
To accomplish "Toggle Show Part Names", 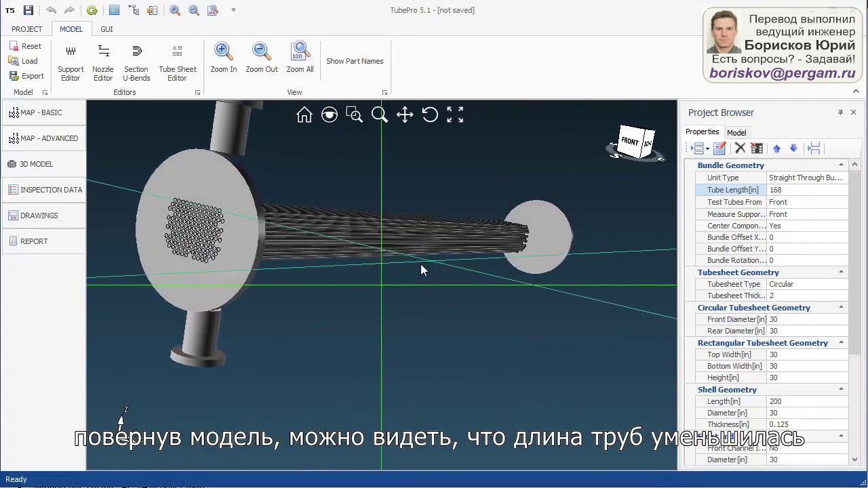I will coord(355,61).
